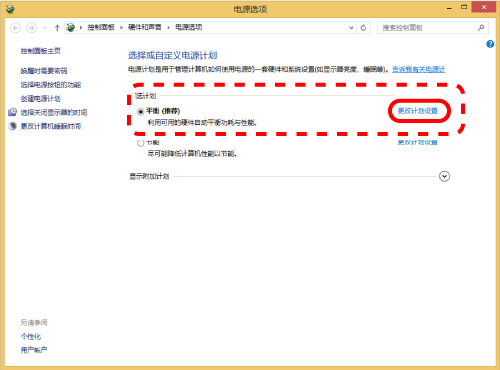Click the search magnifier icon
This screenshot has width=500, height=370.
[x=481, y=28]
